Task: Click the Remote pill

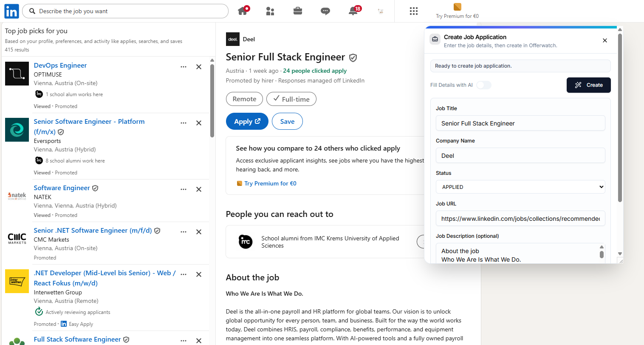Action: pyautogui.click(x=244, y=99)
